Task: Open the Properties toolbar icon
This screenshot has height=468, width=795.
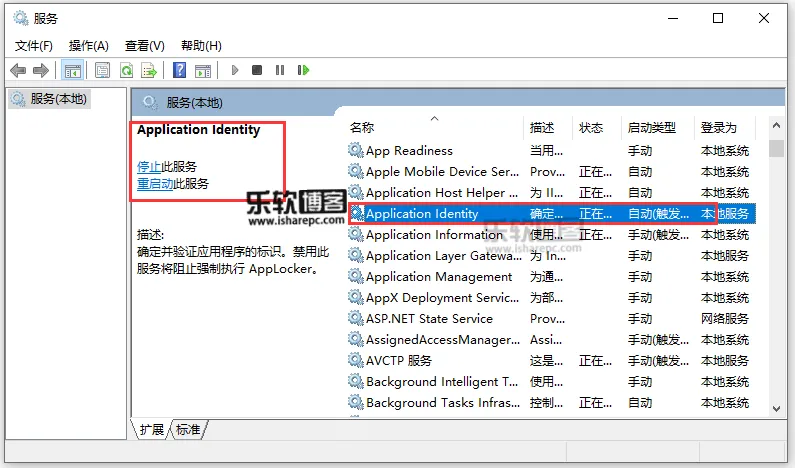Action: point(102,70)
